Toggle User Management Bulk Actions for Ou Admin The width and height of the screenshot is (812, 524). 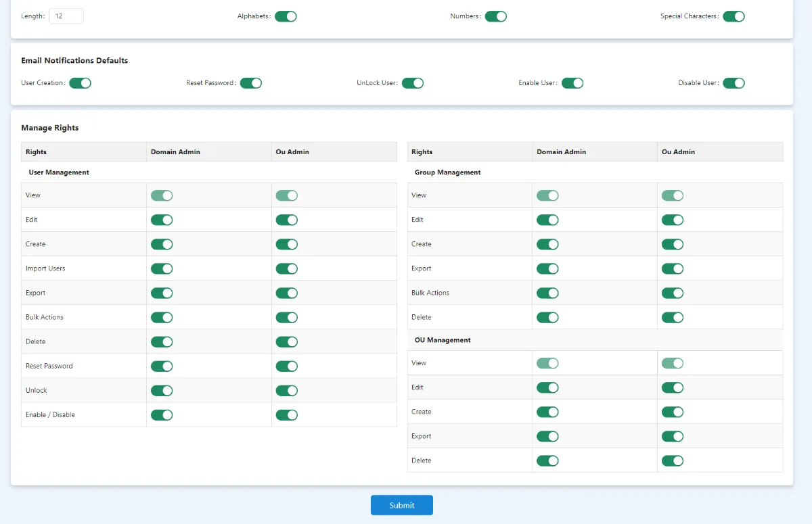287,317
